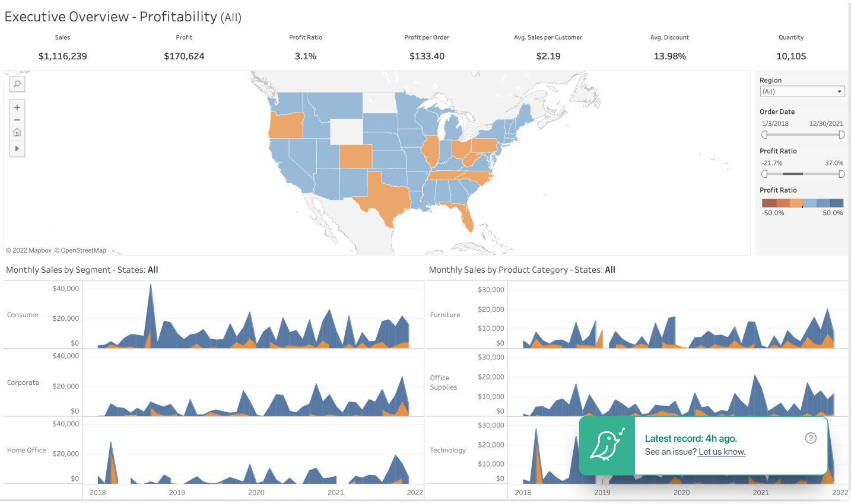Zoom in on the map with plus button
The image size is (851, 504).
pyautogui.click(x=17, y=107)
